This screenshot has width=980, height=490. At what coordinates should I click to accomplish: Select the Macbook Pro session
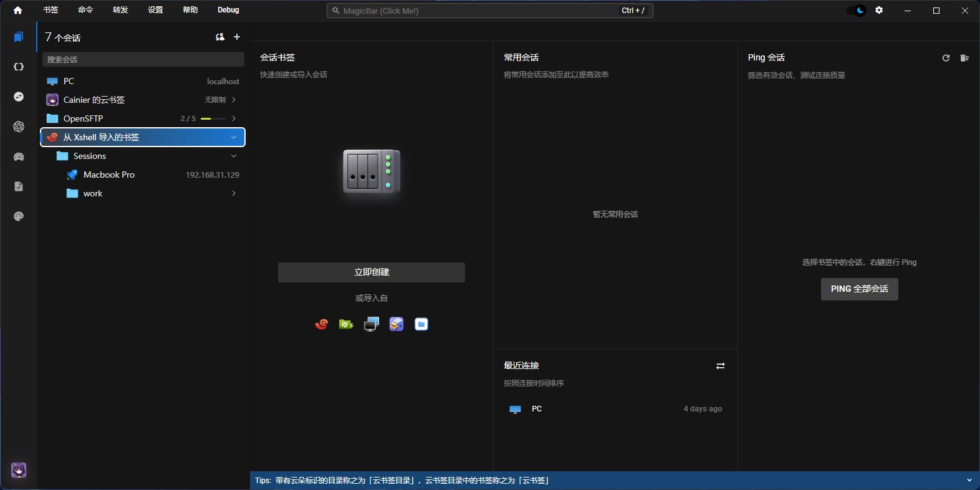coord(143,175)
